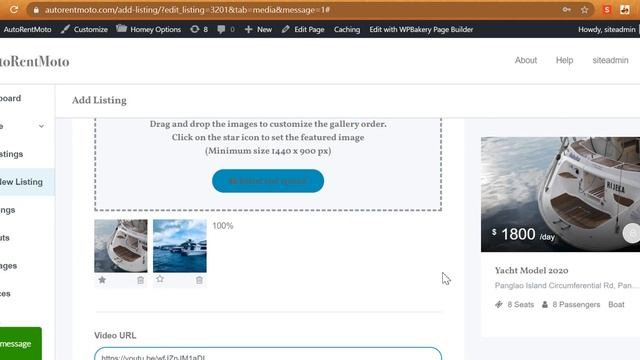Open AutoRentMoto admin bar menu
The height and width of the screenshot is (360, 640).
tap(27, 29)
